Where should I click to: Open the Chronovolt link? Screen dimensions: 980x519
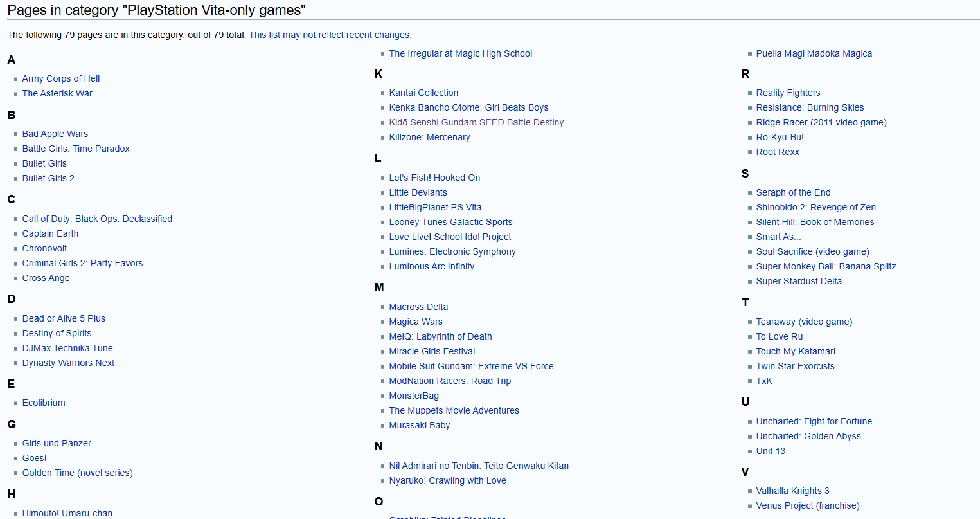[x=44, y=248]
